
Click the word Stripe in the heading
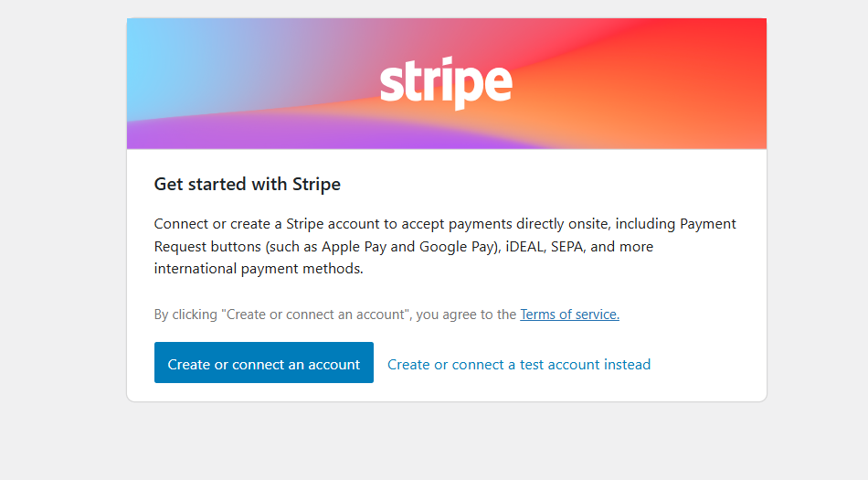point(317,184)
